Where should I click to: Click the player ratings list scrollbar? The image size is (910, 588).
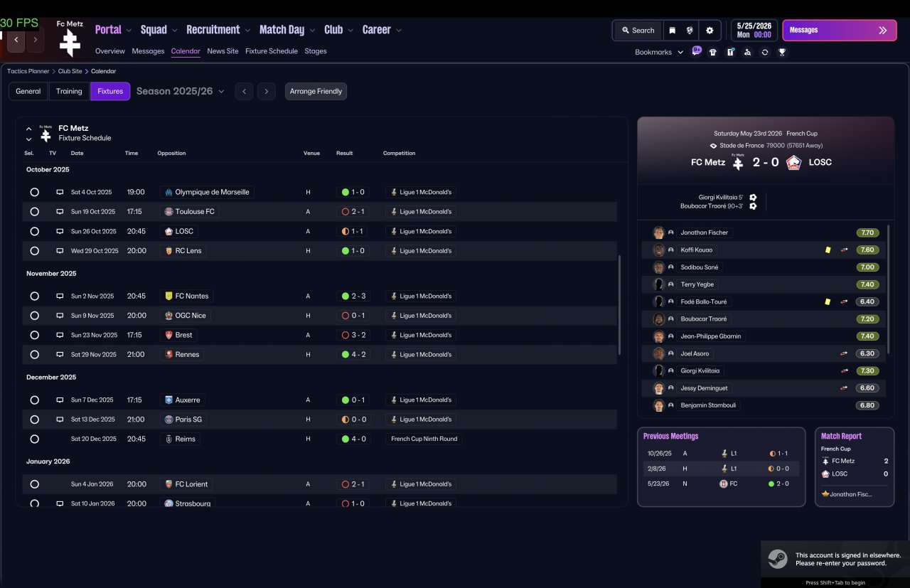889,288
